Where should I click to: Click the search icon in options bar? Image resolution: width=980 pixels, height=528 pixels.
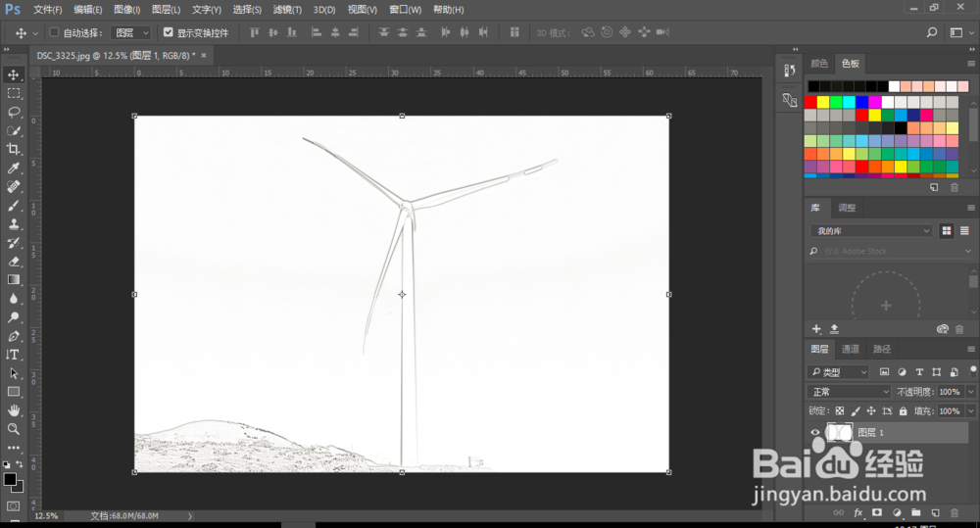click(931, 32)
